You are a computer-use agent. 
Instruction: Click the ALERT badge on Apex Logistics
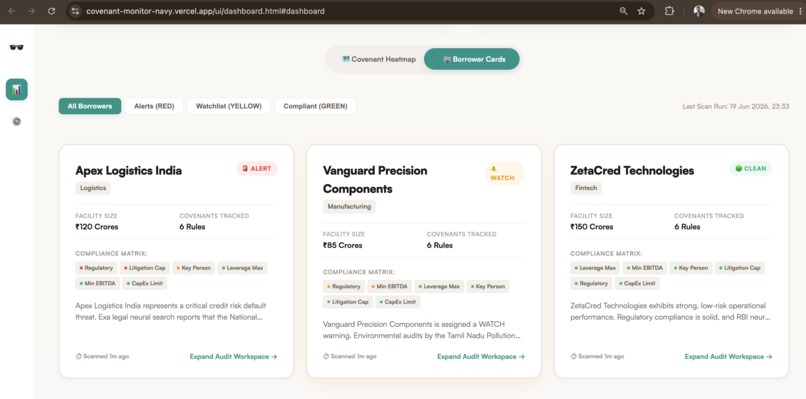257,169
